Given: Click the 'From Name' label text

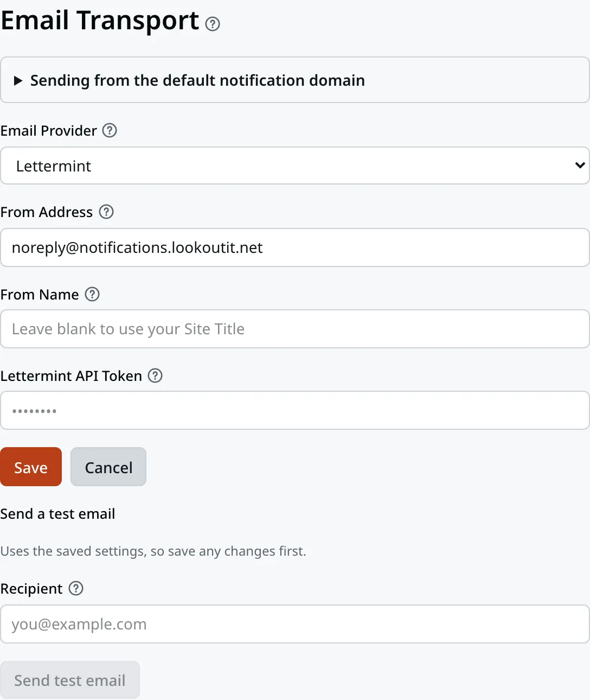Looking at the screenshot, I should click(40, 295).
